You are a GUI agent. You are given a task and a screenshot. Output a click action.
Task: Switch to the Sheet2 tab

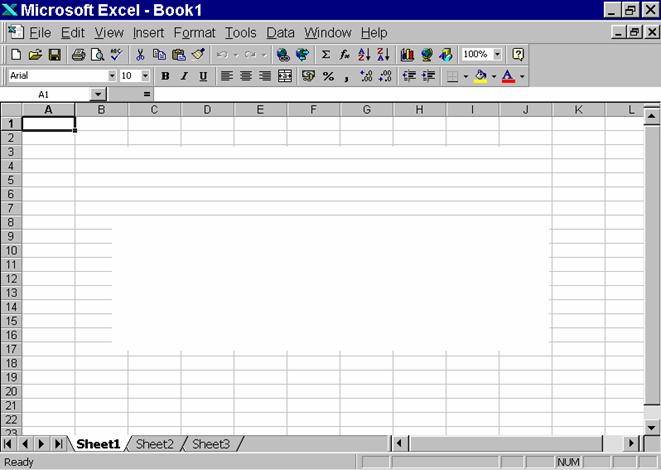155,443
